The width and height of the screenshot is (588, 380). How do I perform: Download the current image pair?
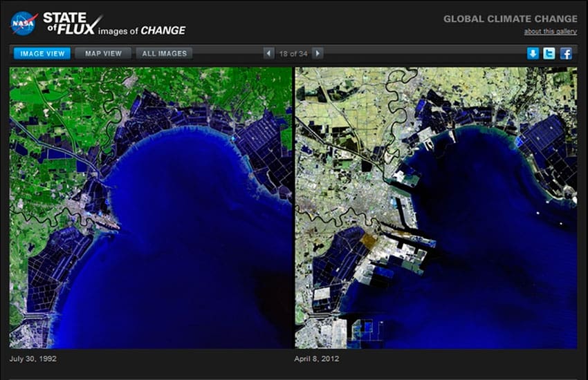533,53
